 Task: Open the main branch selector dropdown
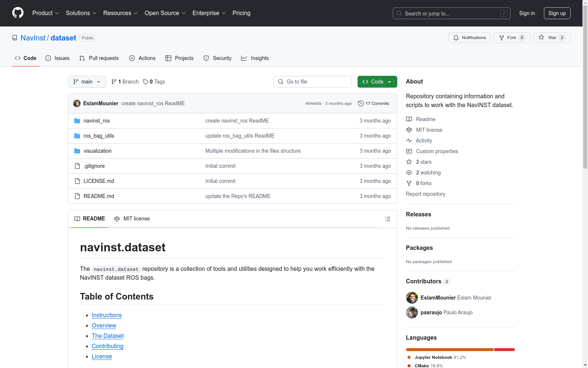click(87, 82)
